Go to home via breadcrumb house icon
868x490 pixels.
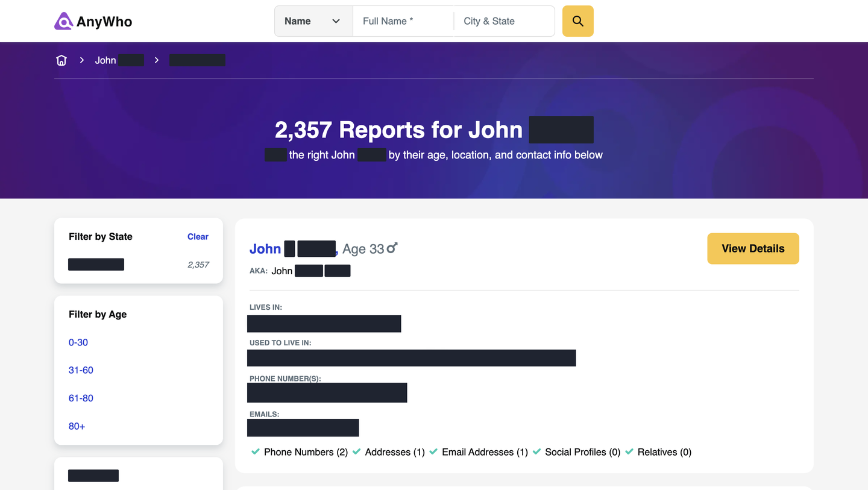point(61,60)
